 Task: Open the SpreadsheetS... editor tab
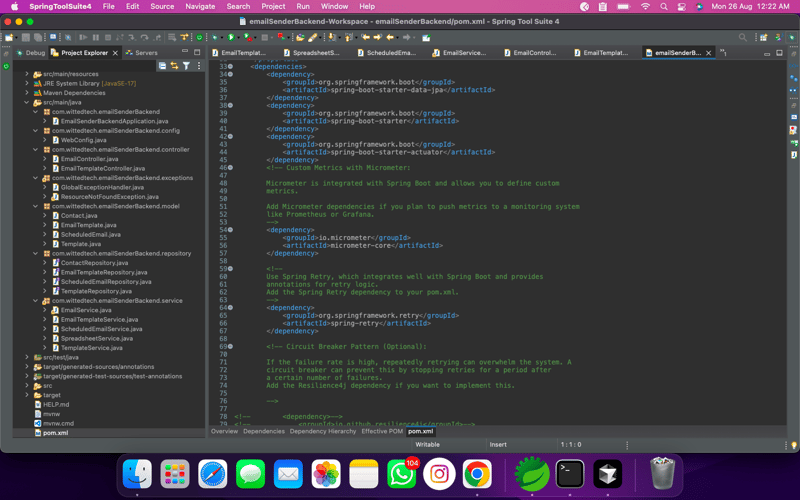coord(312,53)
